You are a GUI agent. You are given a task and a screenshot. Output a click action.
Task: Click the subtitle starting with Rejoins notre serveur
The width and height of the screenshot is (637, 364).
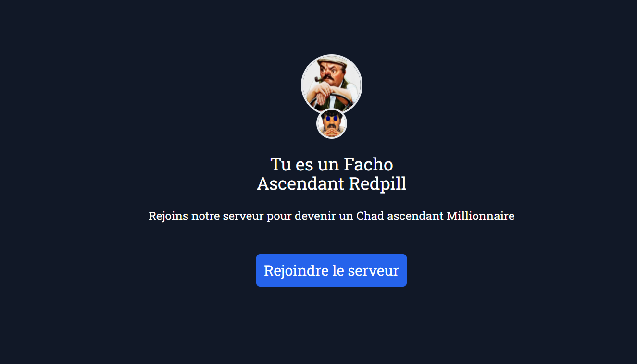(x=331, y=216)
